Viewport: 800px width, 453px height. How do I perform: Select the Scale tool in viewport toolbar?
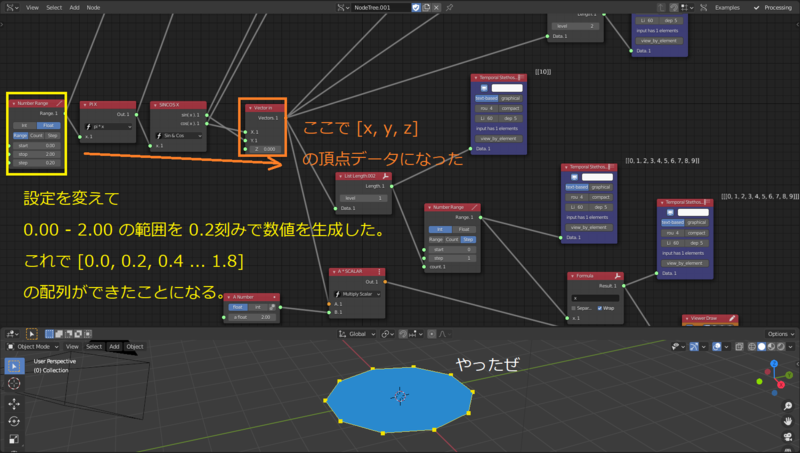tap(14, 439)
